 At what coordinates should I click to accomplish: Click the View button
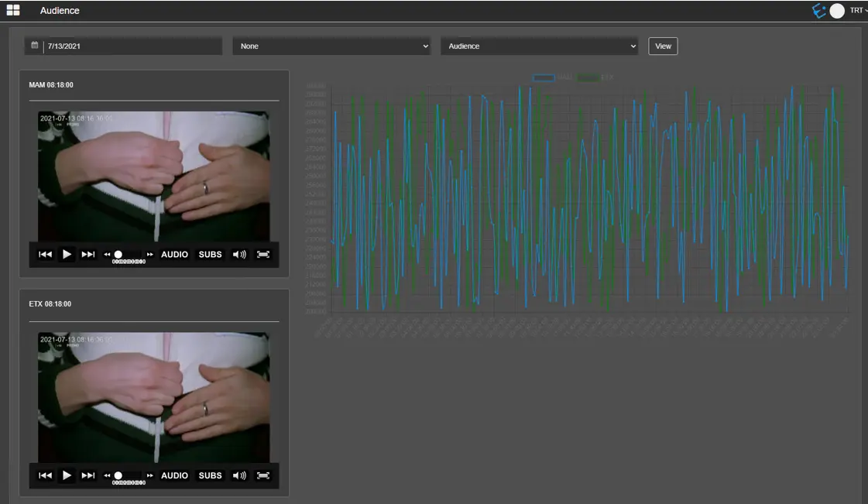[x=663, y=46]
